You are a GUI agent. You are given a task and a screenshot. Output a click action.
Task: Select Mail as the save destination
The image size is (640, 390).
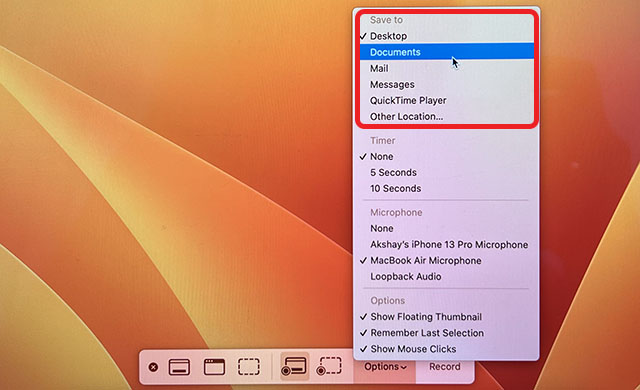click(x=447, y=68)
